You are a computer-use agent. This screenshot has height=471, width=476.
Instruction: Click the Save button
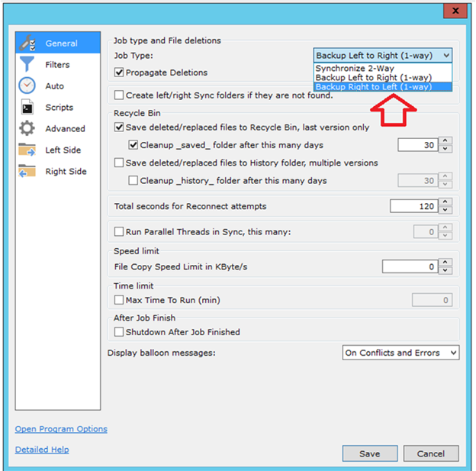click(370, 453)
